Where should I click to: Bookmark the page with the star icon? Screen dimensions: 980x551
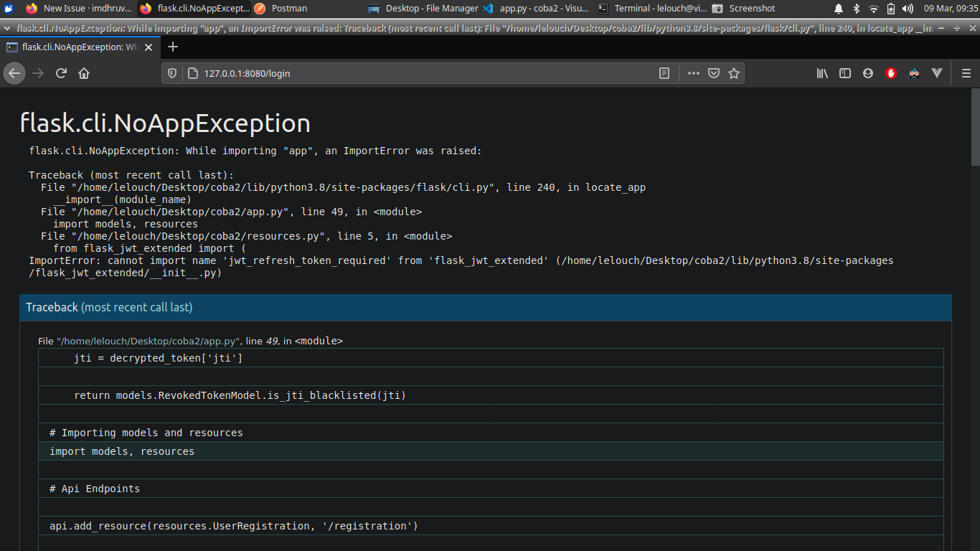click(734, 72)
